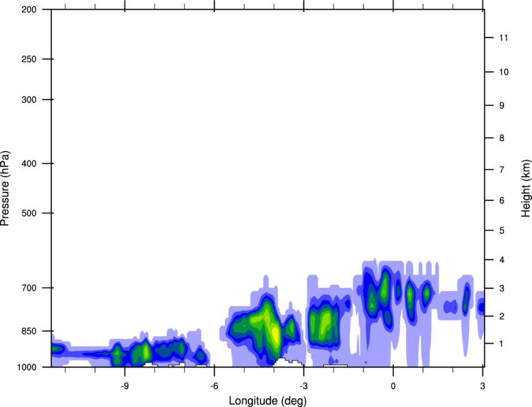Viewport: 532px width, 407px height.
Task: Click the 'Longitude (deg)' axis title
Action: pos(268,401)
